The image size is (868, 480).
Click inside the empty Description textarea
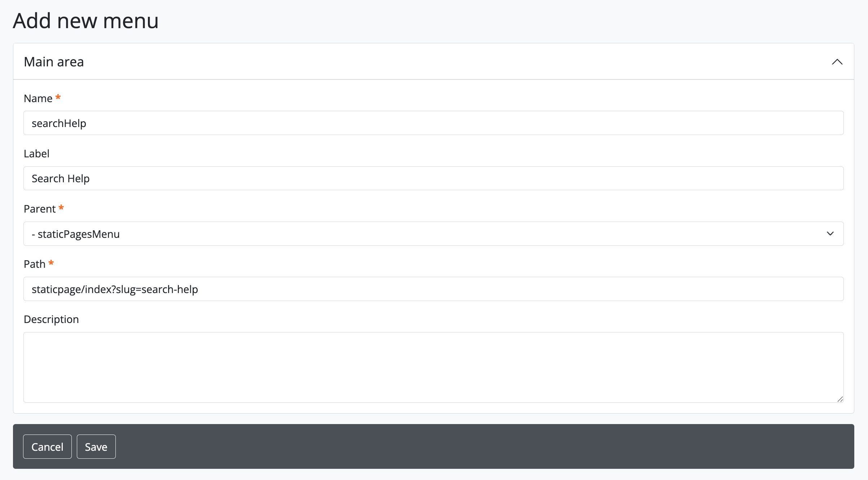(433, 367)
